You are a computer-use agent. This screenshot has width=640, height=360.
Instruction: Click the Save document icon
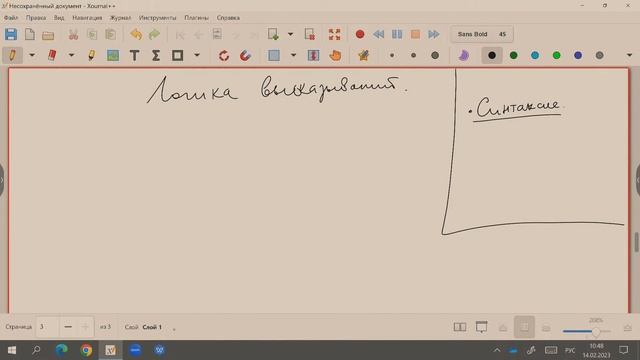click(11, 34)
